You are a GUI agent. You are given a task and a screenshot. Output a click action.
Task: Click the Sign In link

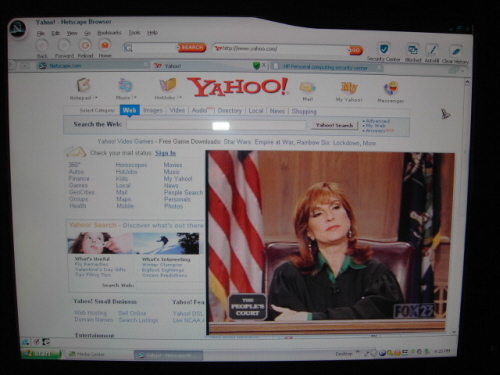(166, 153)
